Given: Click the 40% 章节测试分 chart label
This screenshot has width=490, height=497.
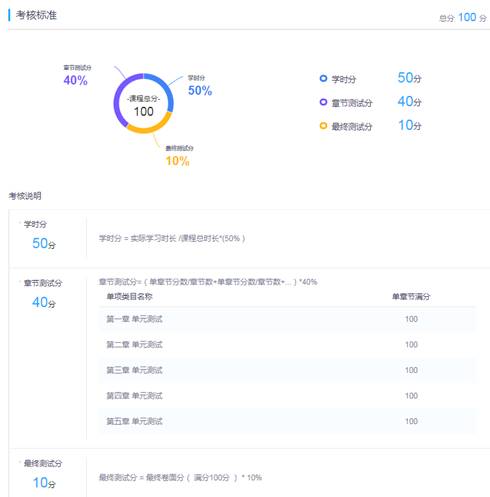Looking at the screenshot, I should click(x=77, y=76).
